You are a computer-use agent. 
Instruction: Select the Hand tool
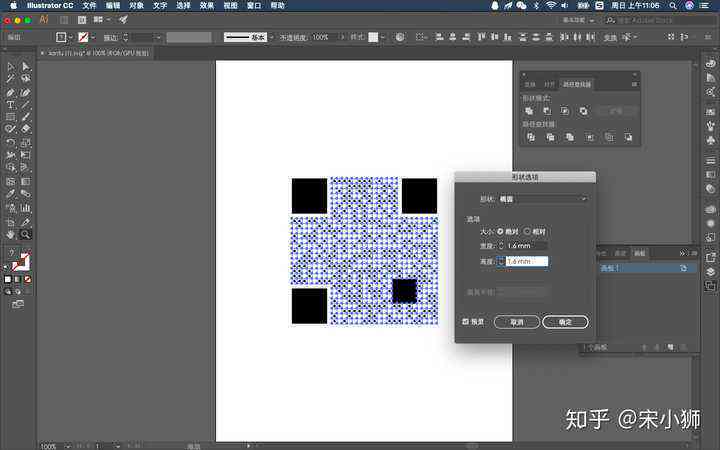11,235
